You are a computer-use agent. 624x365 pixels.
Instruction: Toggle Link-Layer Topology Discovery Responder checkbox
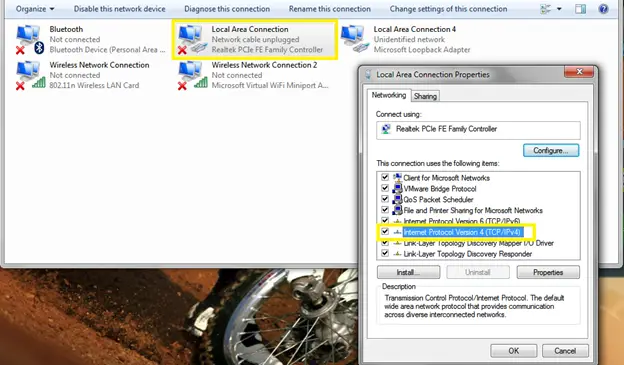385,253
